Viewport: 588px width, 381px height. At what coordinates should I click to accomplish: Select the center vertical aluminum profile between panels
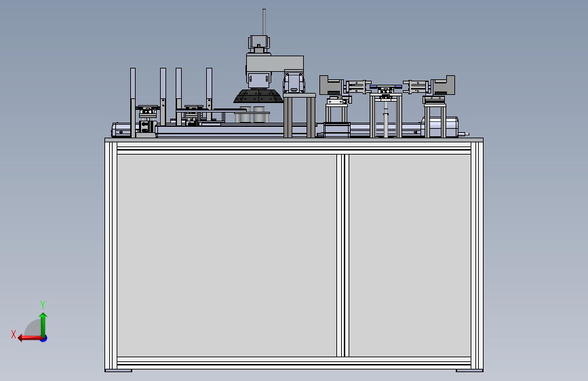click(x=342, y=256)
